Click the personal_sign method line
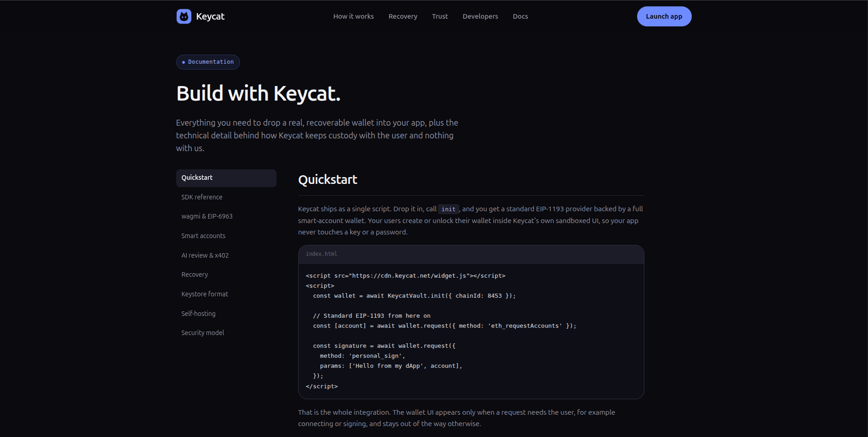This screenshot has height=437, width=868. click(363, 356)
